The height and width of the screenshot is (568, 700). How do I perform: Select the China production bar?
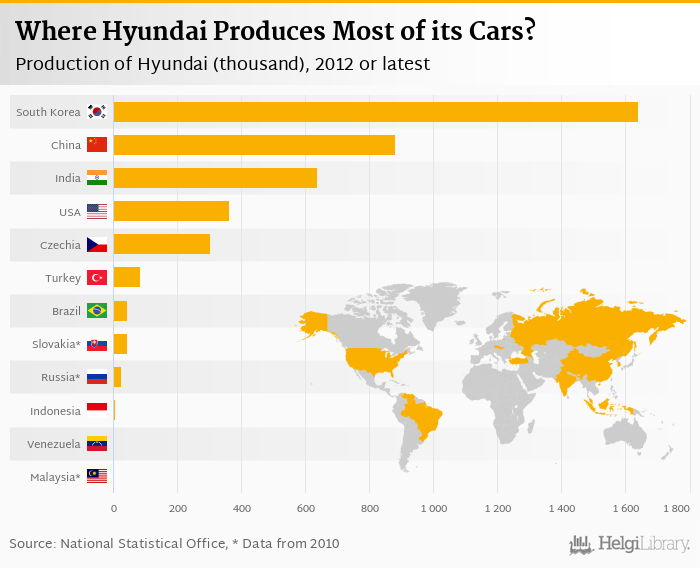(x=254, y=145)
